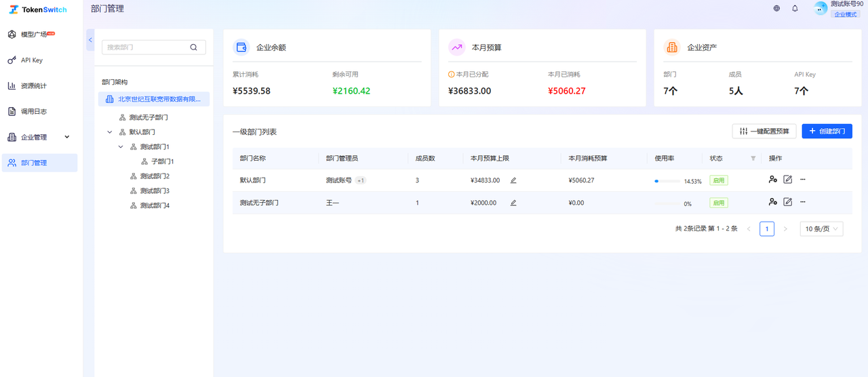Click the 默认部门 name in the table
The image size is (868, 377).
coord(253,180)
